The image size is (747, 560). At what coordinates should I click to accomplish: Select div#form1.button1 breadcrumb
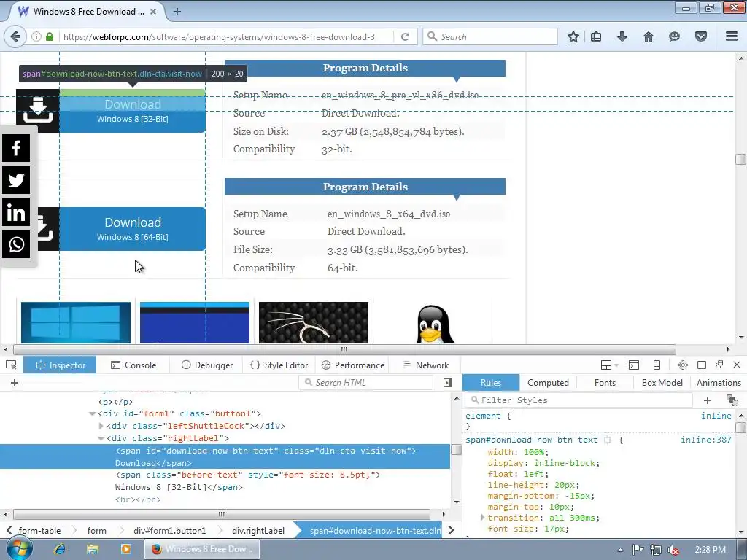169,531
